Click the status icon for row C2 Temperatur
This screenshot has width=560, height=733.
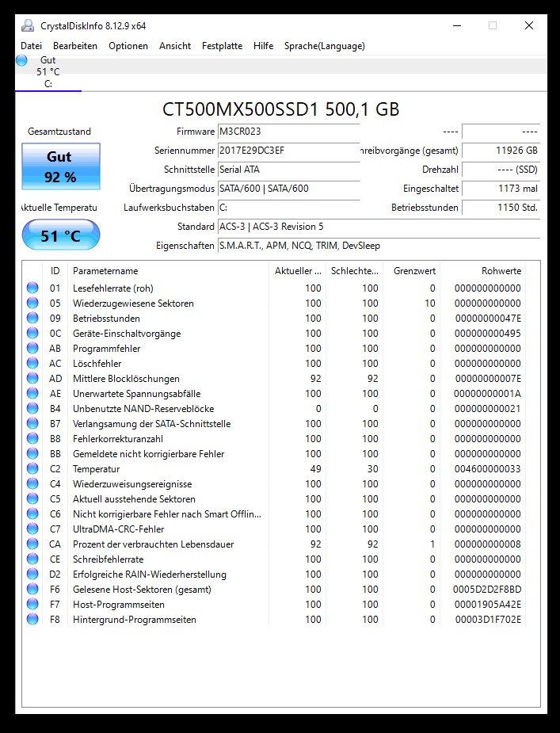click(32, 469)
